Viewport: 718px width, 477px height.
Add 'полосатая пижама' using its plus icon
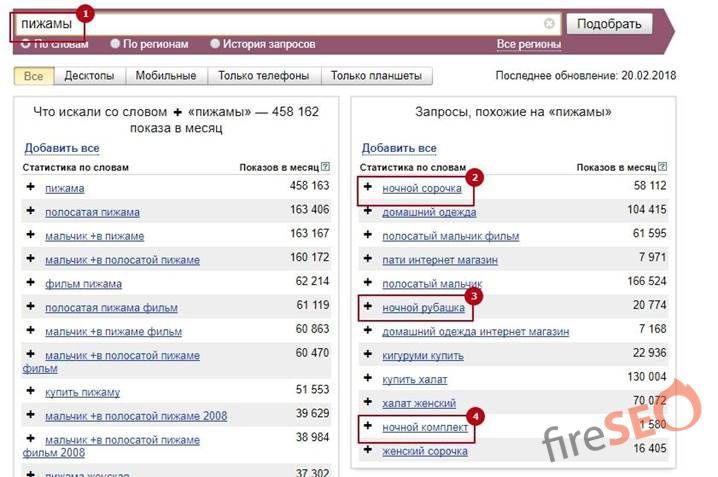click(30, 212)
